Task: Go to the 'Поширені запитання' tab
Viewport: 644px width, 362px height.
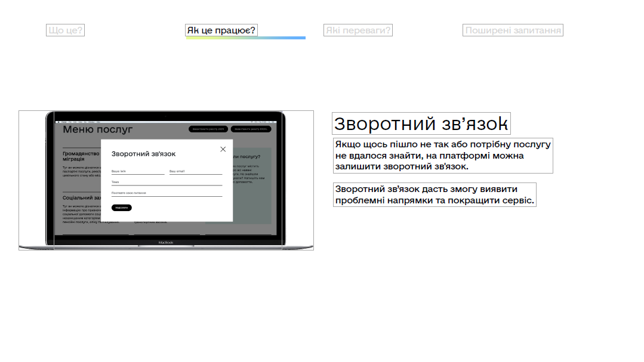Action: [x=513, y=30]
